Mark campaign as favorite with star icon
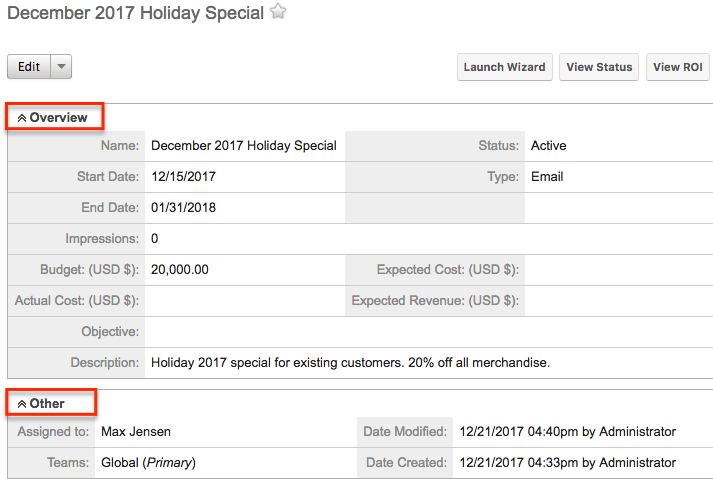The image size is (713, 479). point(279,13)
